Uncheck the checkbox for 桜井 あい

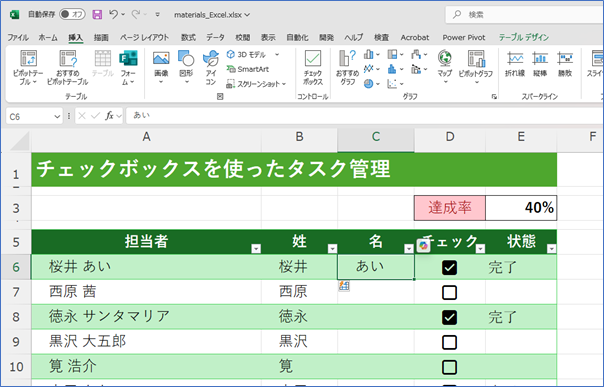tap(450, 268)
